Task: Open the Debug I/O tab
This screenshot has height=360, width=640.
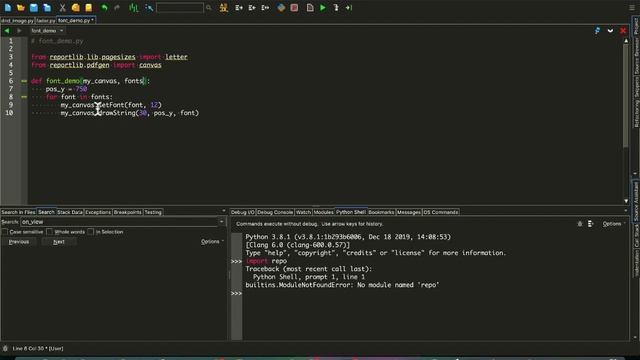Action: [x=242, y=212]
